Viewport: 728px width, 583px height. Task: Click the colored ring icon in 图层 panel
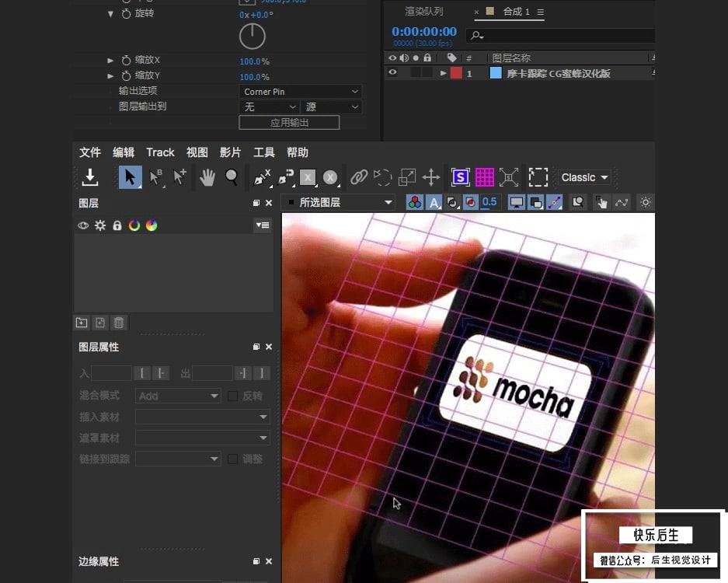(x=134, y=225)
